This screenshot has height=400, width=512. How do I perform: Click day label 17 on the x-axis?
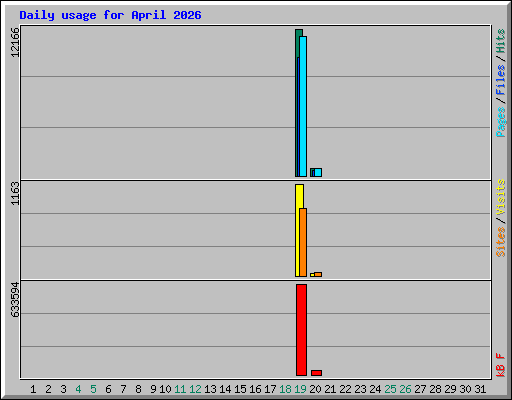pyautogui.click(x=270, y=389)
